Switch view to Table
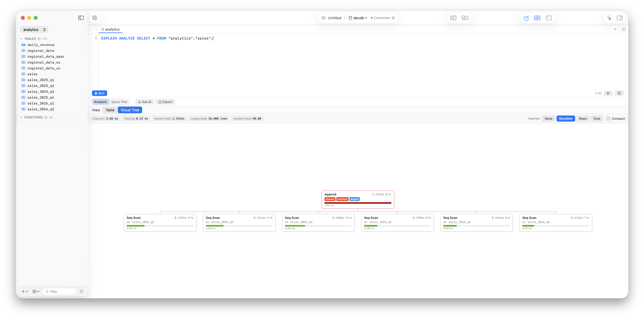Screen dimensions: 644x319 (x=110, y=110)
